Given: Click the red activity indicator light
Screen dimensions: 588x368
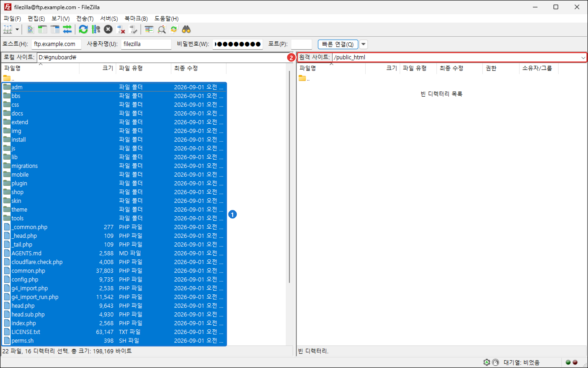Looking at the screenshot, I should point(575,362).
